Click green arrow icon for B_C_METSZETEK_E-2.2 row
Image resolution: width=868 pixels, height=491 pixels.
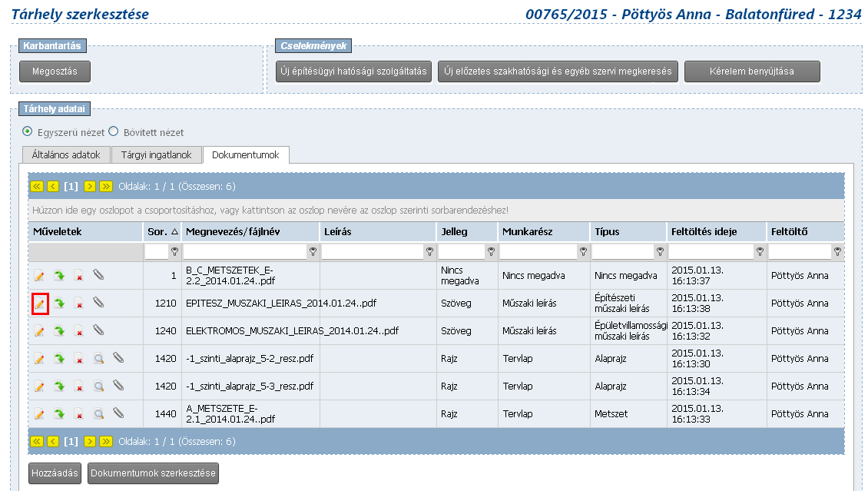point(59,275)
